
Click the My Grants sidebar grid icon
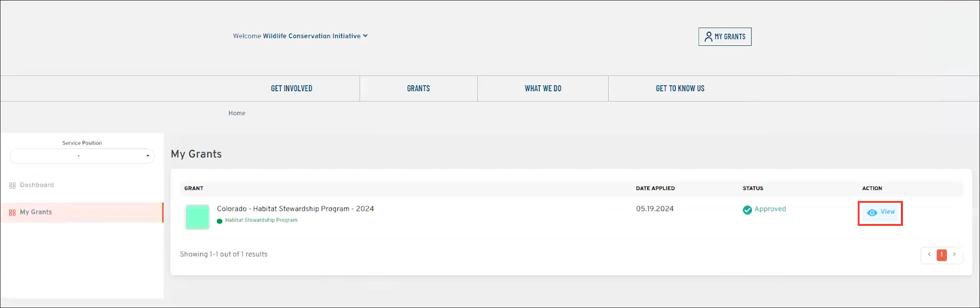[12, 212]
